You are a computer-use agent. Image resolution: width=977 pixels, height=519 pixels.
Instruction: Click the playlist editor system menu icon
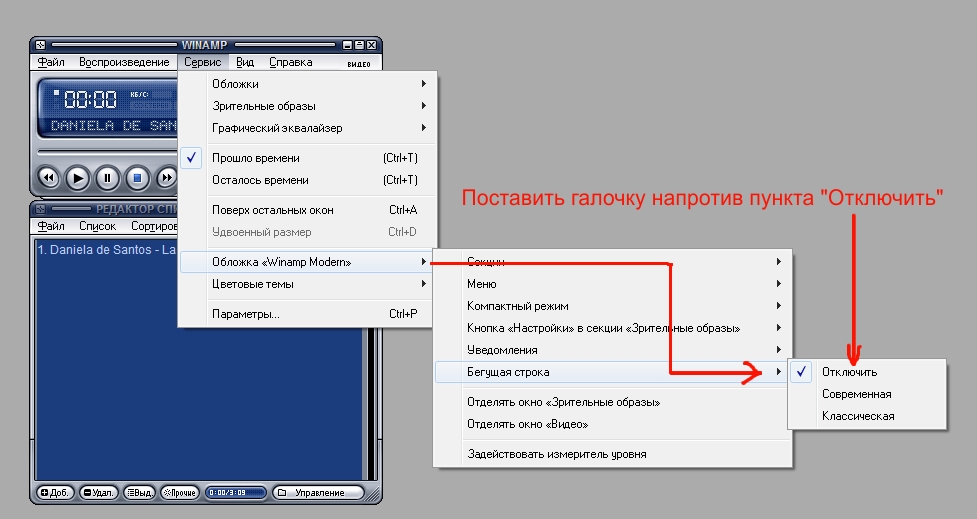[41, 209]
